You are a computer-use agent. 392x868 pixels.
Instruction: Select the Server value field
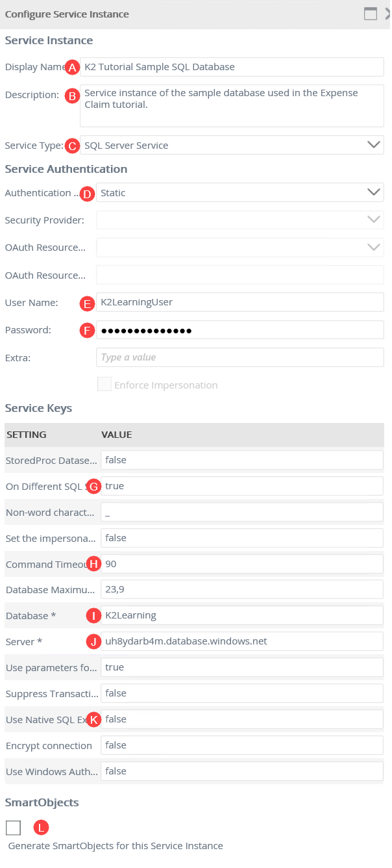coord(241,641)
